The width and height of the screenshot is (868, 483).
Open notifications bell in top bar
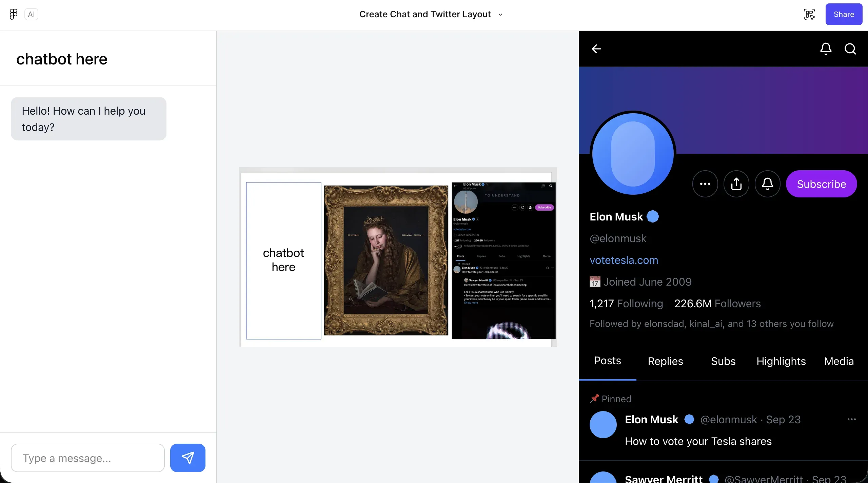[x=826, y=49]
